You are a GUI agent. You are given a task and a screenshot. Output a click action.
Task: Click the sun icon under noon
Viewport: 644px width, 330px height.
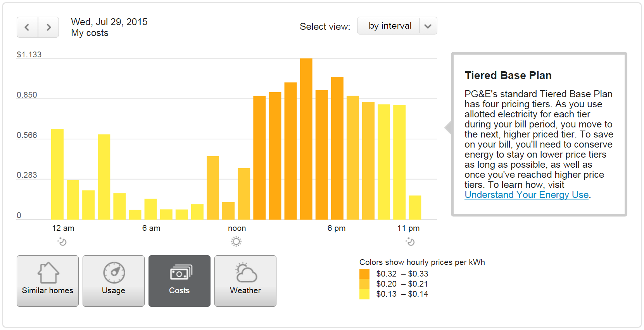click(x=236, y=242)
